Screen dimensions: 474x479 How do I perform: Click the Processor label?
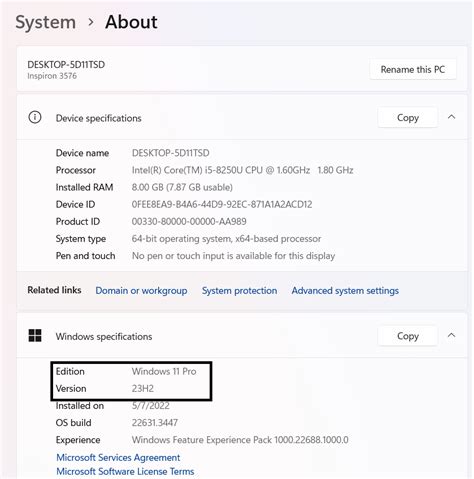pyautogui.click(x=76, y=170)
